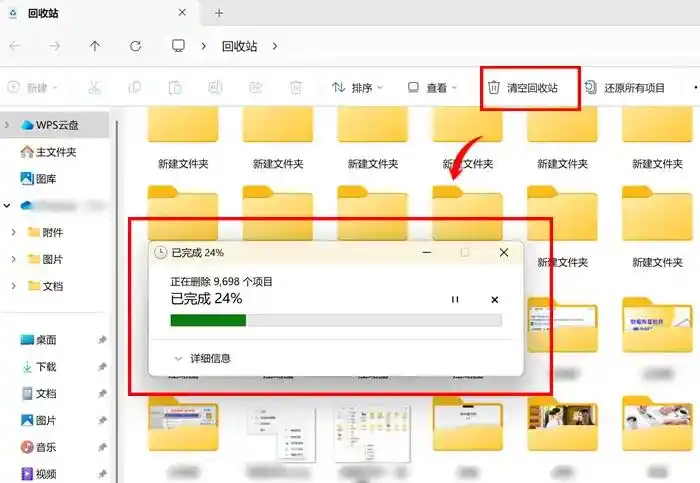The width and height of the screenshot is (700, 483).
Task: Go up one directory with up arrow
Action: [95, 46]
